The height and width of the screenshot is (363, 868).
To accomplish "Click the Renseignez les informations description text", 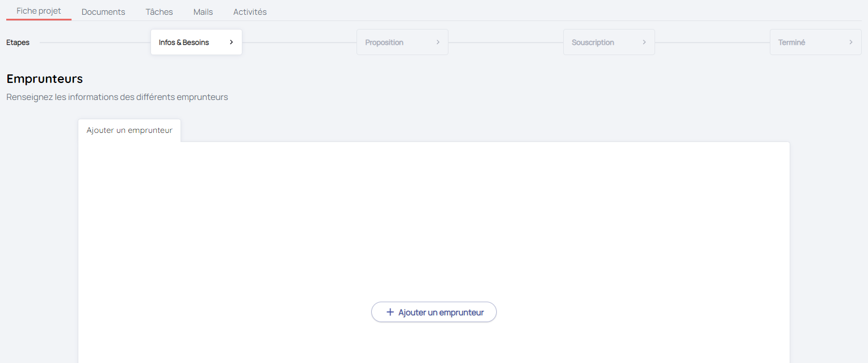I will [x=117, y=97].
